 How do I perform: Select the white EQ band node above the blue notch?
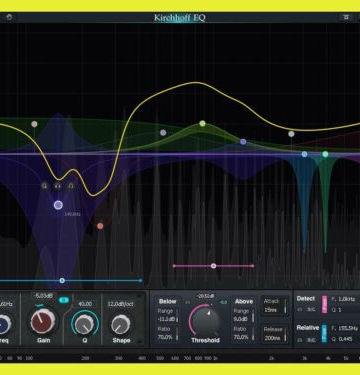[291, 134]
